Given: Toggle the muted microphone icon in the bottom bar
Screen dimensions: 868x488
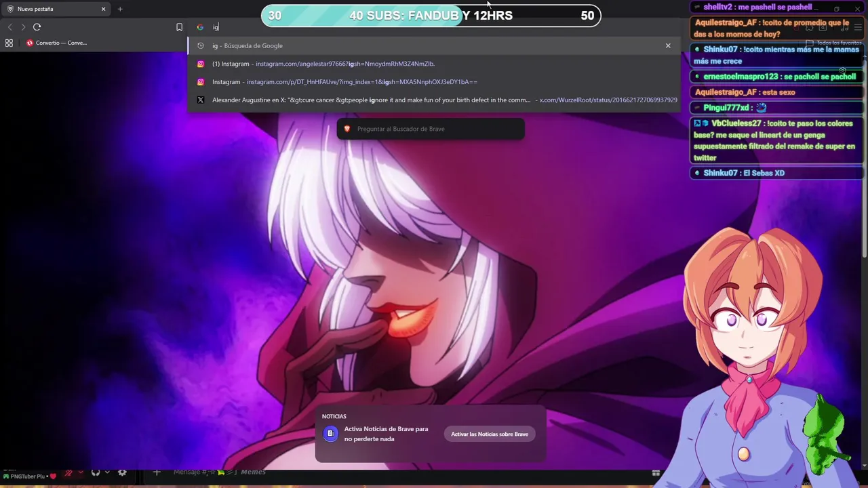Looking at the screenshot, I should pyautogui.click(x=68, y=472).
